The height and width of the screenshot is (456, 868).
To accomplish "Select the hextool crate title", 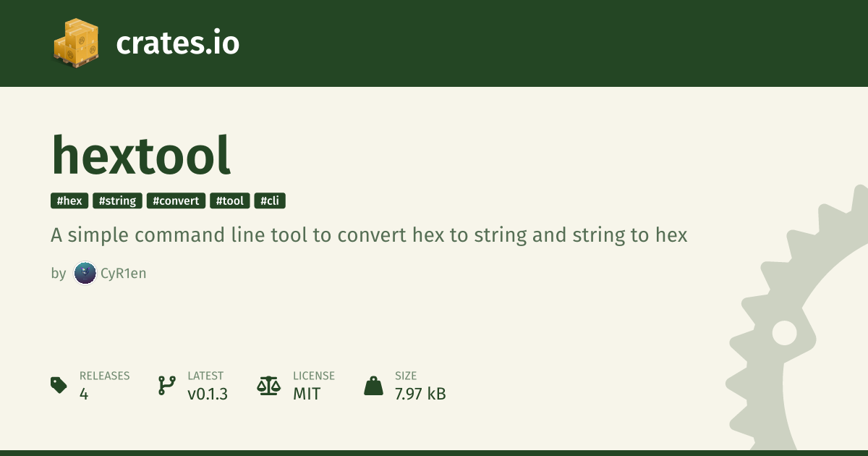I will [x=141, y=155].
